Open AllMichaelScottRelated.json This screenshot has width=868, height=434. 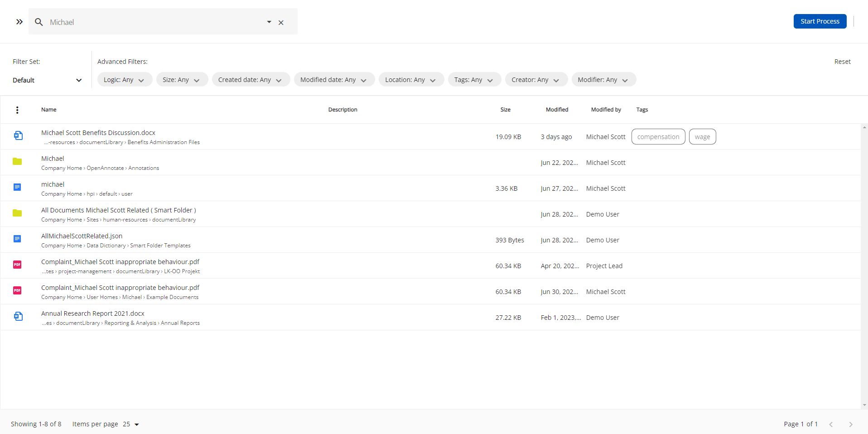[82, 236]
